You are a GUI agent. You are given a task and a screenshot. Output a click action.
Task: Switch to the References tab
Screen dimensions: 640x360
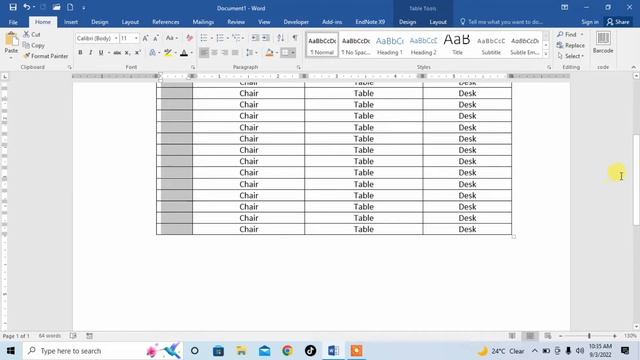(166, 22)
